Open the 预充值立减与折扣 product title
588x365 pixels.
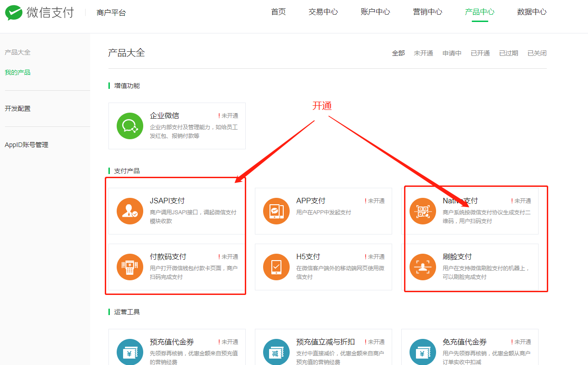coord(325,342)
